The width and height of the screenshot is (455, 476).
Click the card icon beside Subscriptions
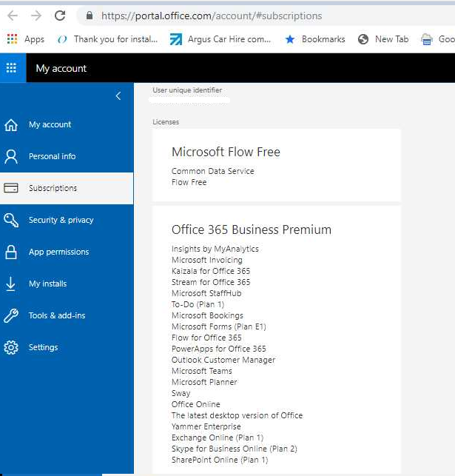[11, 188]
